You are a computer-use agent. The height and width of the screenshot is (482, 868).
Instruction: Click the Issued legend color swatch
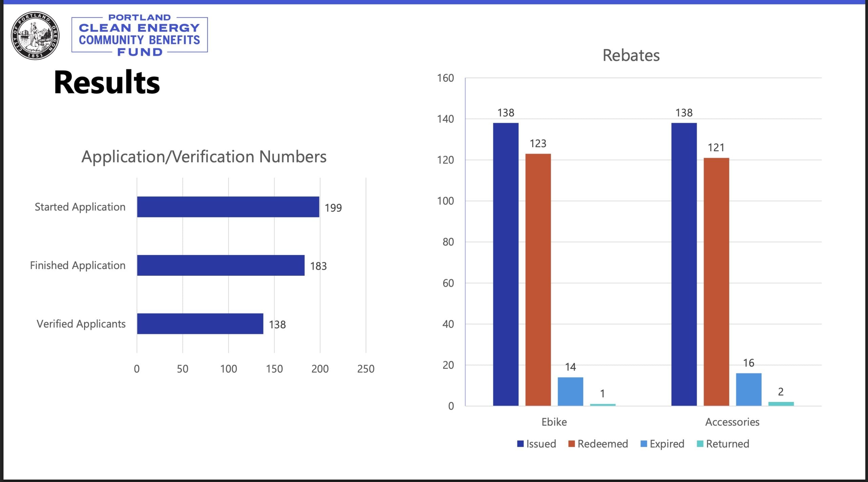click(520, 444)
